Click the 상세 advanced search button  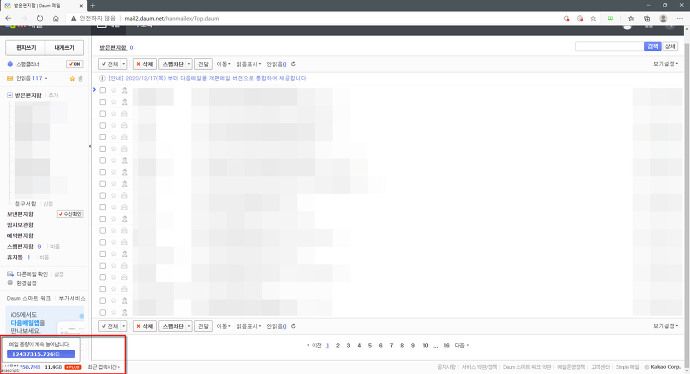pos(670,46)
